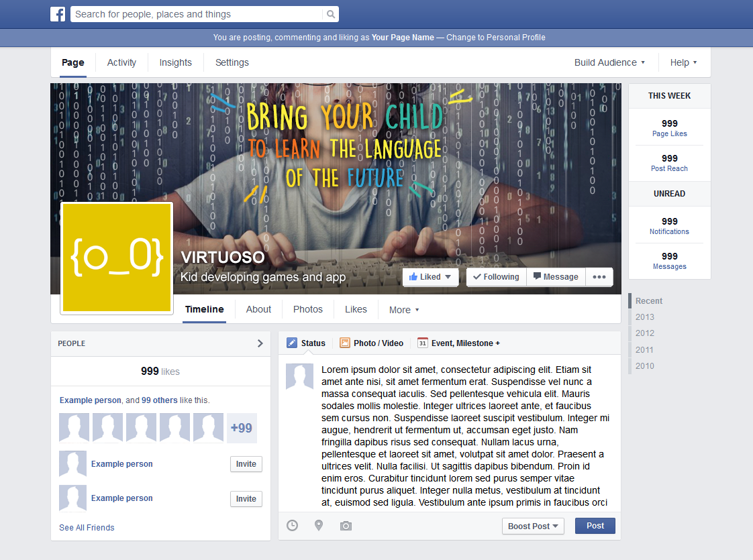Click the +99 more people tile
Screen dimensions: 753x560
coord(242,428)
